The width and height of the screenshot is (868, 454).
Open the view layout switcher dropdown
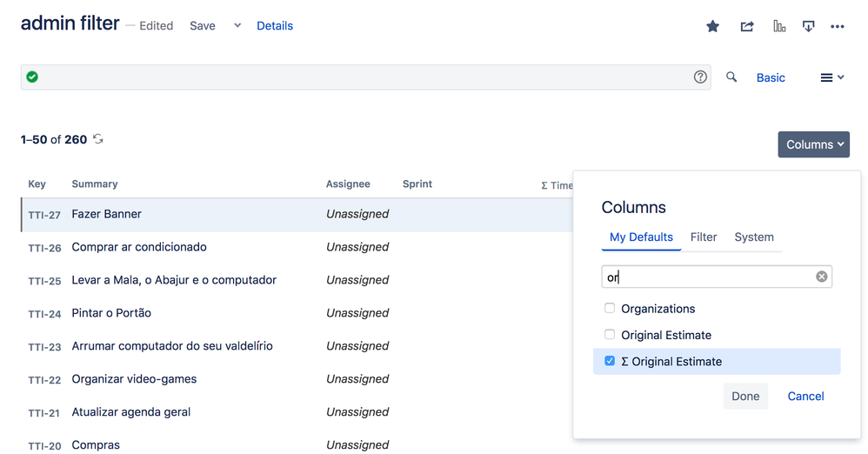click(832, 77)
